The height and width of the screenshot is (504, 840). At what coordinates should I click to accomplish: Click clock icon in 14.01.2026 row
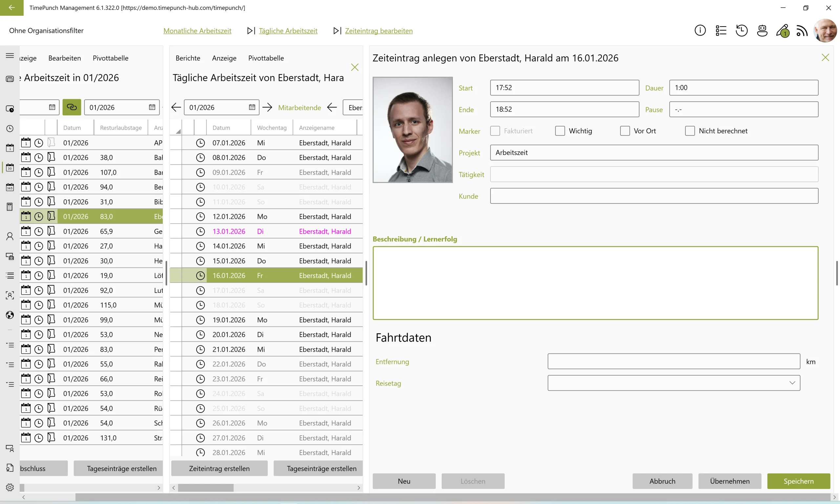(x=200, y=246)
